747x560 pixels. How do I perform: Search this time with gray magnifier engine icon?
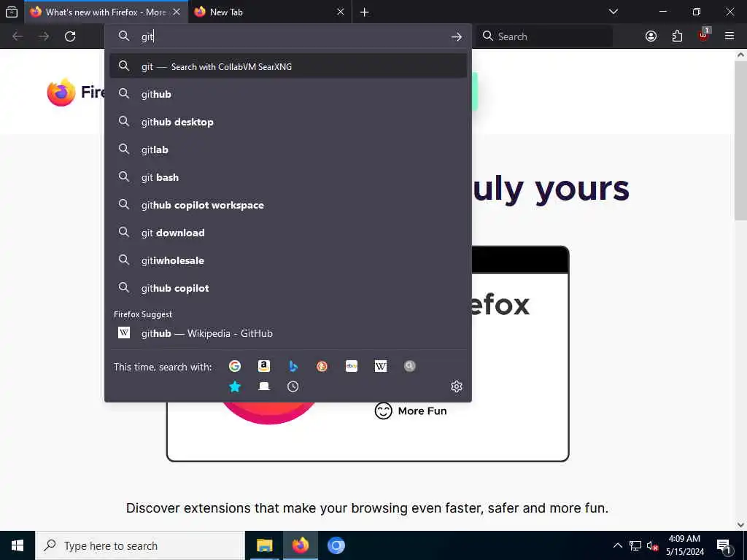click(410, 366)
